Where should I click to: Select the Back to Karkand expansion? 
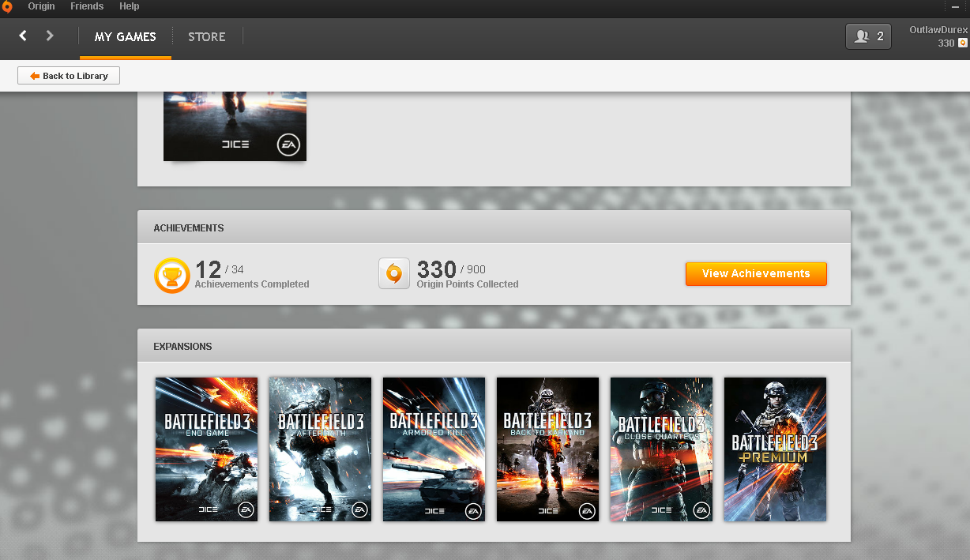tap(547, 449)
